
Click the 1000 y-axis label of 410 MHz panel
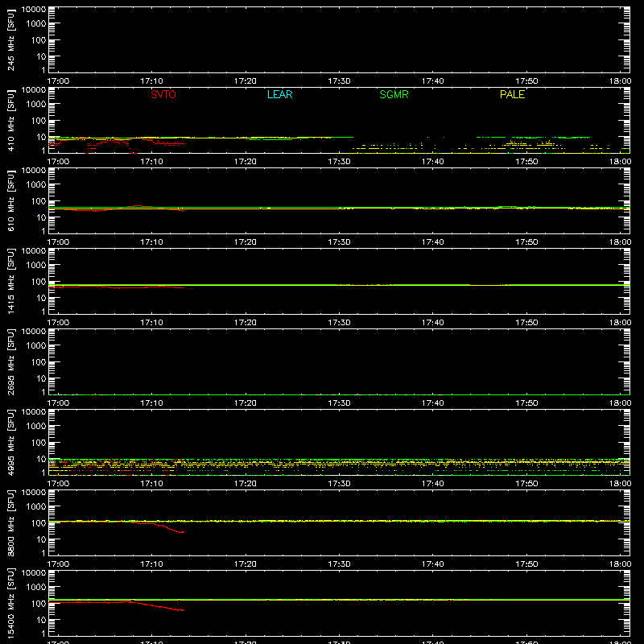(36, 105)
